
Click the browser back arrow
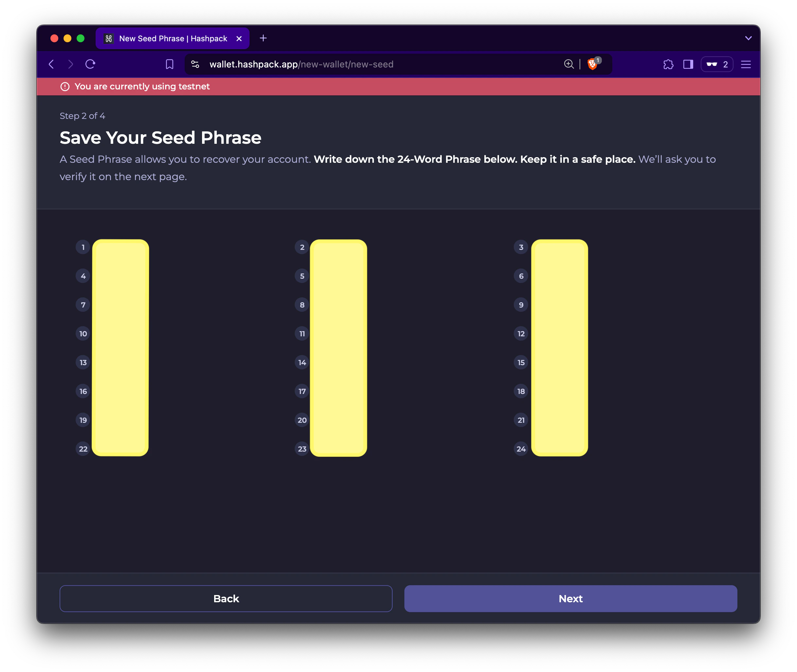[x=52, y=64]
